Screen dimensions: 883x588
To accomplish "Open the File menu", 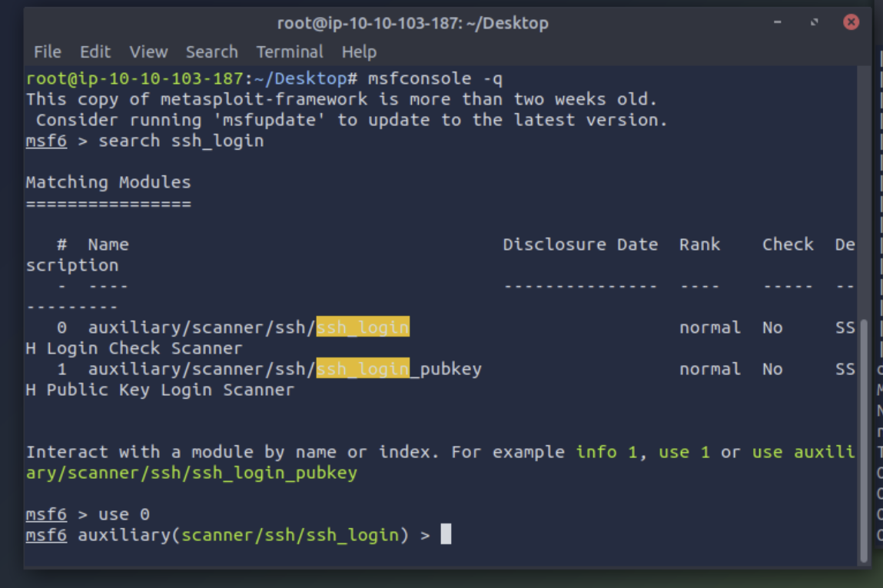I will [47, 51].
